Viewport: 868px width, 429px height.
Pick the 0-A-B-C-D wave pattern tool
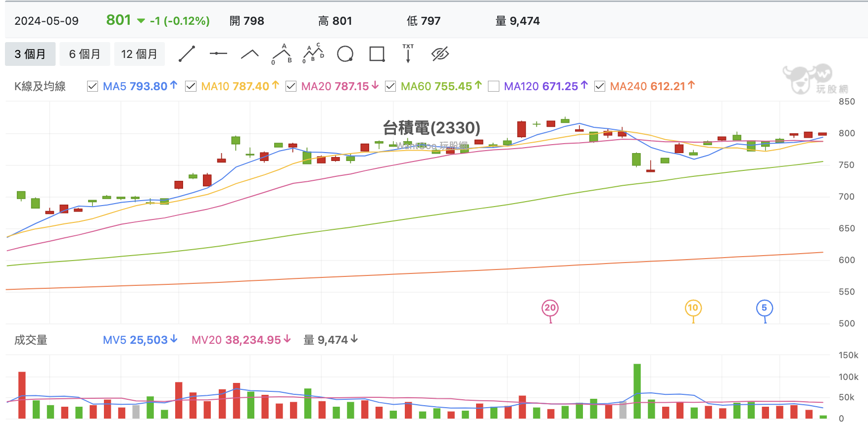[x=313, y=54]
